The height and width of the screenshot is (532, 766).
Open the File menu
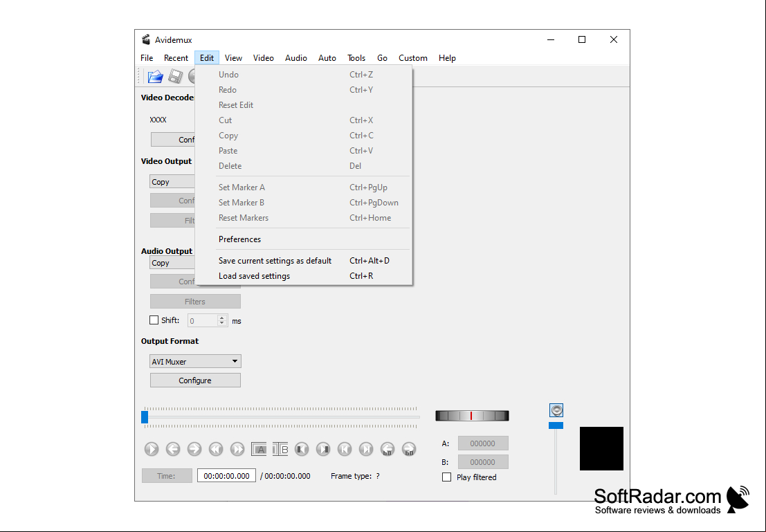point(147,57)
